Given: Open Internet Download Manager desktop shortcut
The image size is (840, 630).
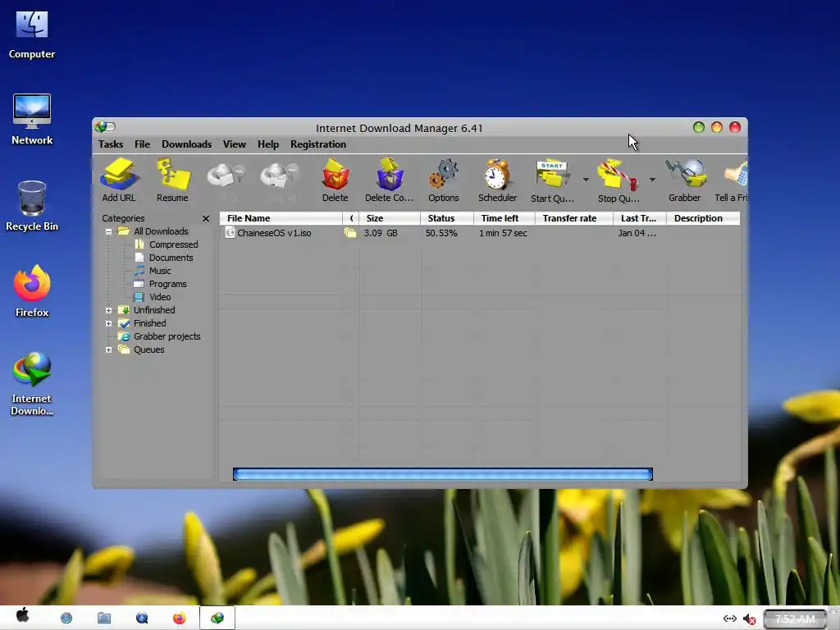Looking at the screenshot, I should pyautogui.click(x=32, y=384).
